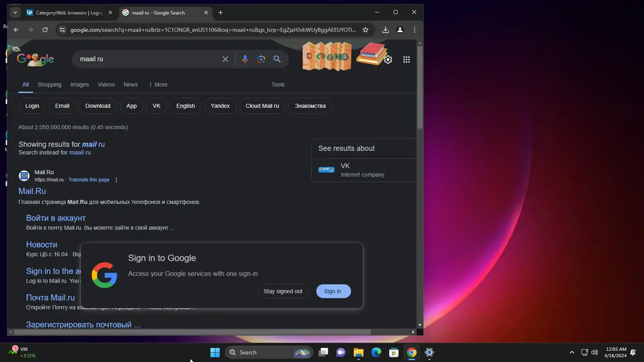The width and height of the screenshot is (644, 362).
Task: Open the taskbar volume control
Action: pyautogui.click(x=594, y=353)
